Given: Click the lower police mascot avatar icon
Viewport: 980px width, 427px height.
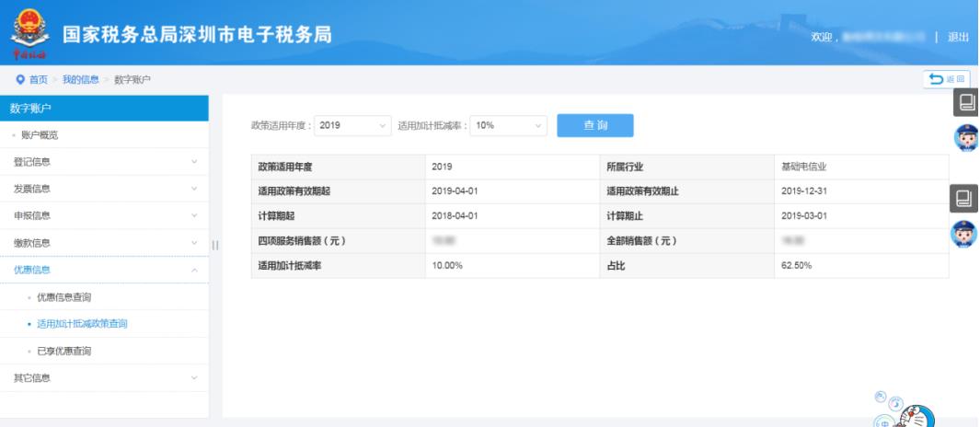Looking at the screenshot, I should click(967, 235).
